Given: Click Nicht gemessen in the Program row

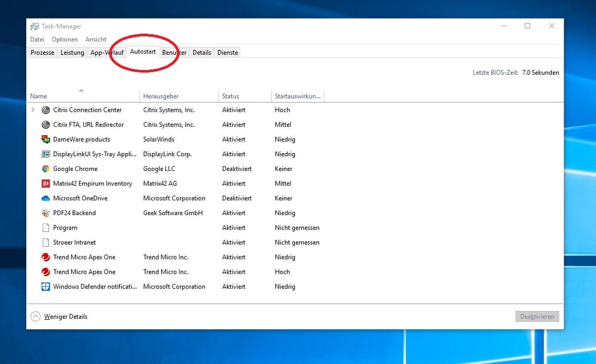Looking at the screenshot, I should click(x=297, y=228).
